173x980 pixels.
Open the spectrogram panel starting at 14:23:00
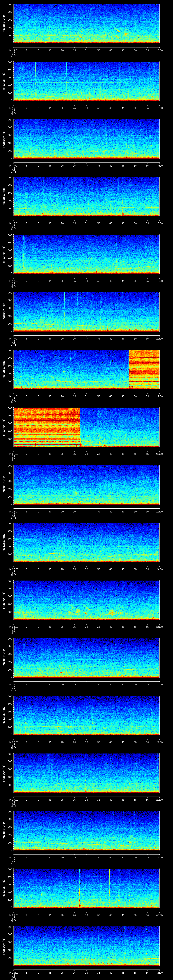tap(86, 543)
